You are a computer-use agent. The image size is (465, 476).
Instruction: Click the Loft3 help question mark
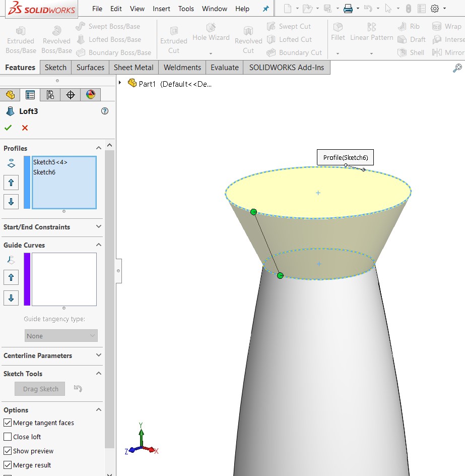point(105,111)
